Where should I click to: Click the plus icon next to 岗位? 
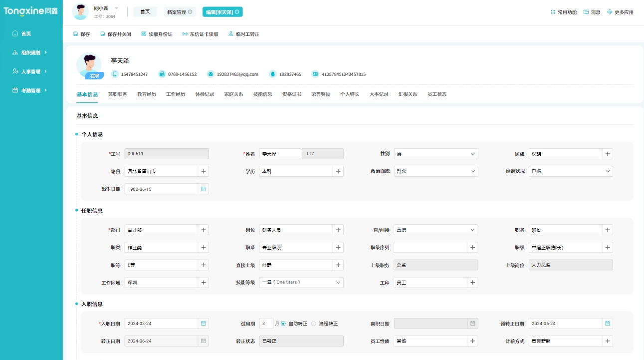coord(338,230)
